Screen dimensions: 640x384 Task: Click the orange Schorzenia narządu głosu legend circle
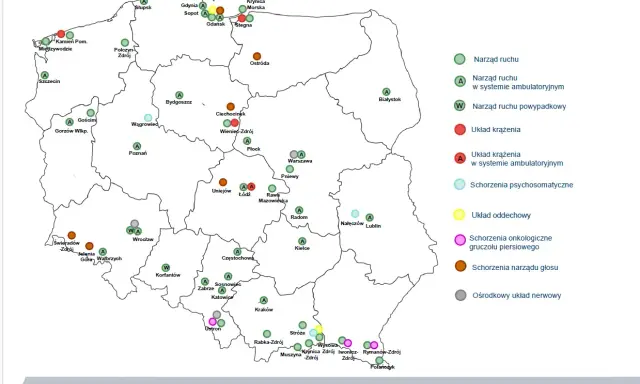tap(460, 266)
